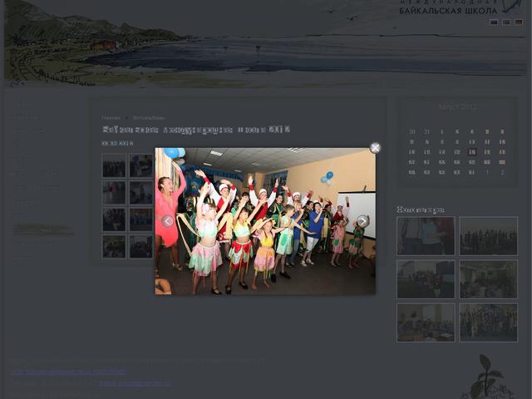532x399 pixels.
Task: Click the email link in the footer
Action: point(135,383)
